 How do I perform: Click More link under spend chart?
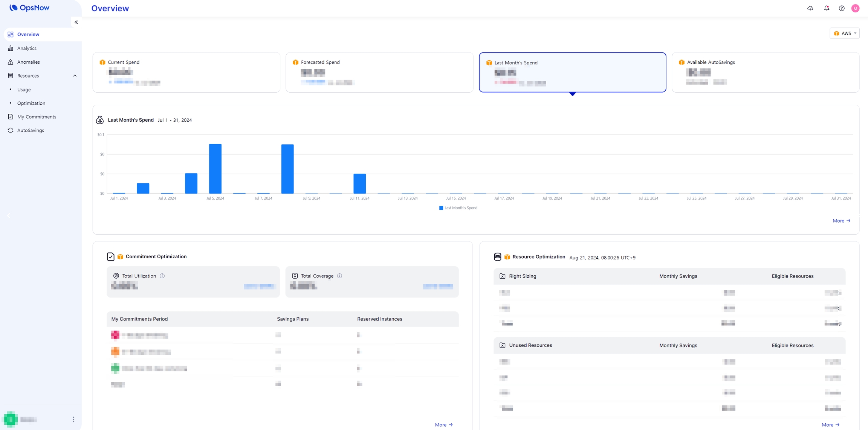click(841, 221)
